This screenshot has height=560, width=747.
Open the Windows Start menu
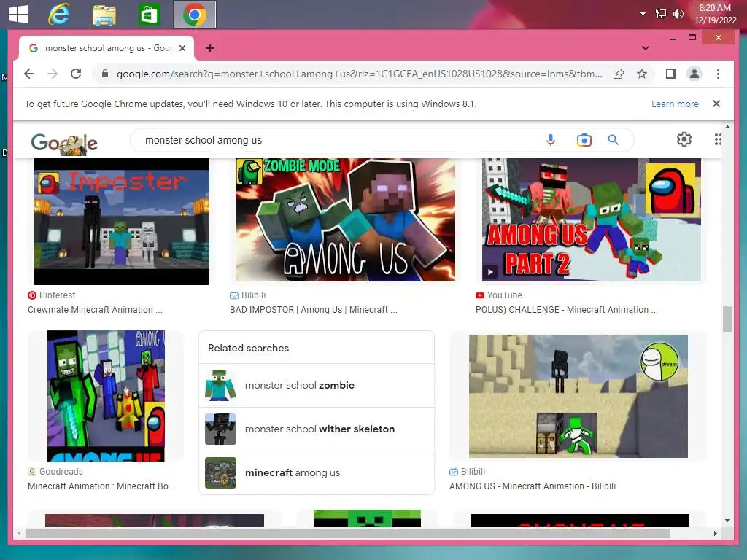click(18, 14)
